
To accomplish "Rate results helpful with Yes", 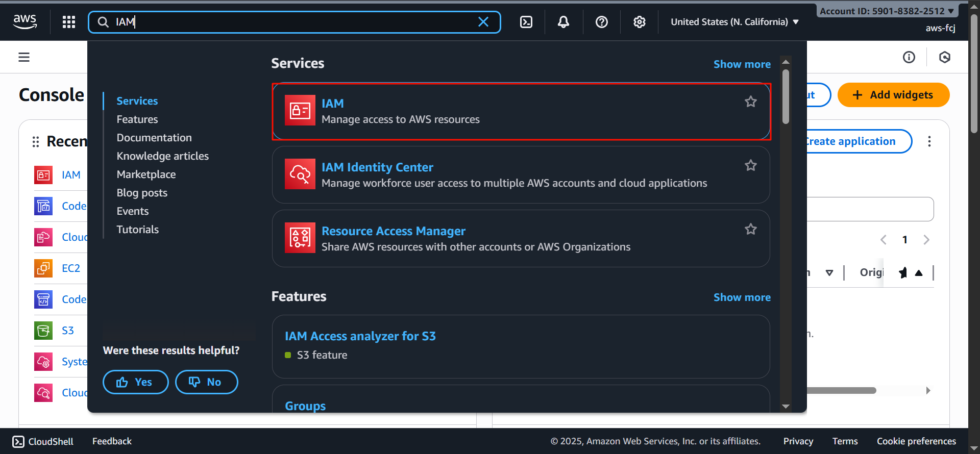I will [136, 382].
